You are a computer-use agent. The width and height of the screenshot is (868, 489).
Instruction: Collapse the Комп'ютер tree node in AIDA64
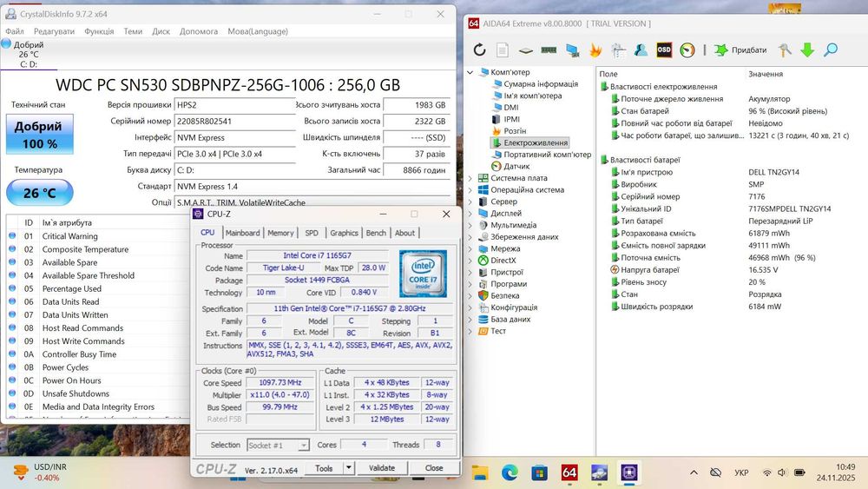click(x=470, y=72)
